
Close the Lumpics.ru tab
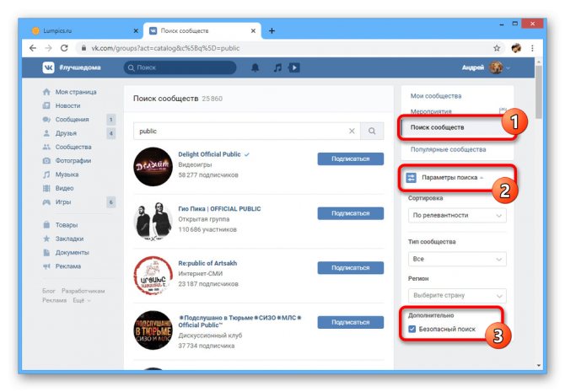pos(136,31)
